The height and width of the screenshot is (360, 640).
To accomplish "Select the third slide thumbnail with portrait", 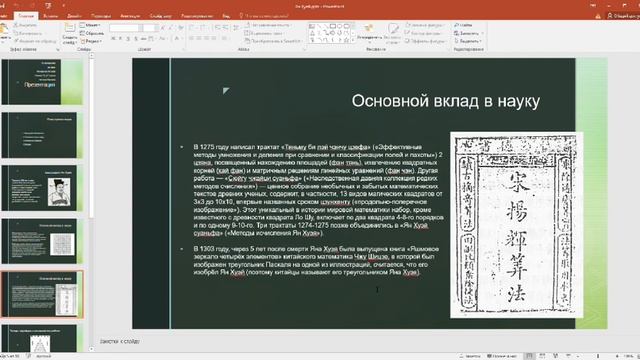I will pos(42,188).
